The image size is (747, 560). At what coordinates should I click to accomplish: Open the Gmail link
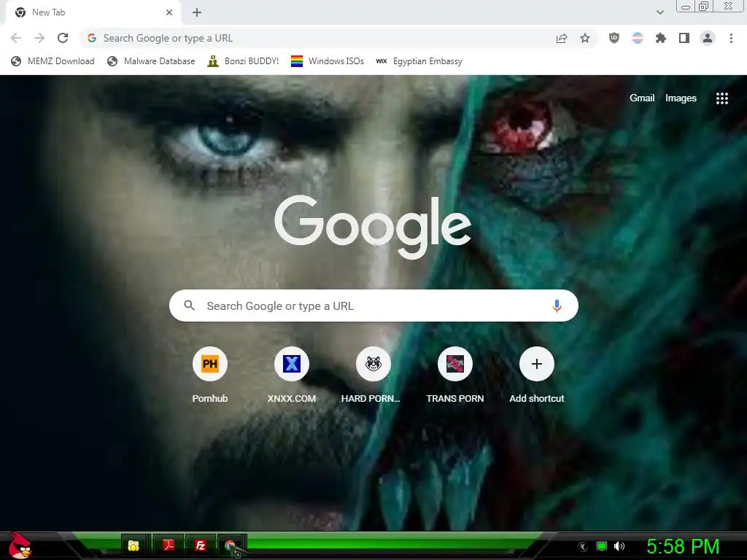pos(642,98)
